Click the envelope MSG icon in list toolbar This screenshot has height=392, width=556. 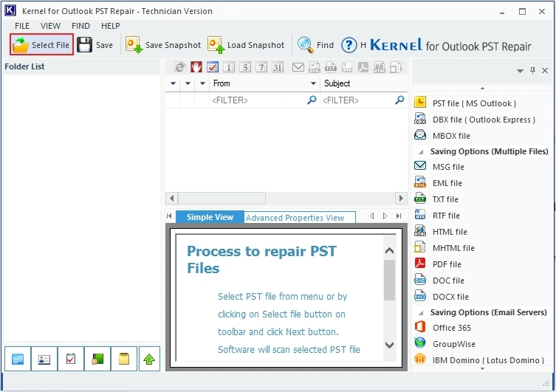click(x=298, y=67)
